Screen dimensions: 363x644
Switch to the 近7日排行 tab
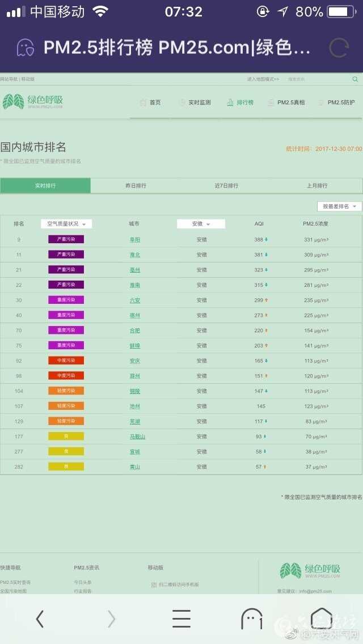pyautogui.click(x=226, y=186)
